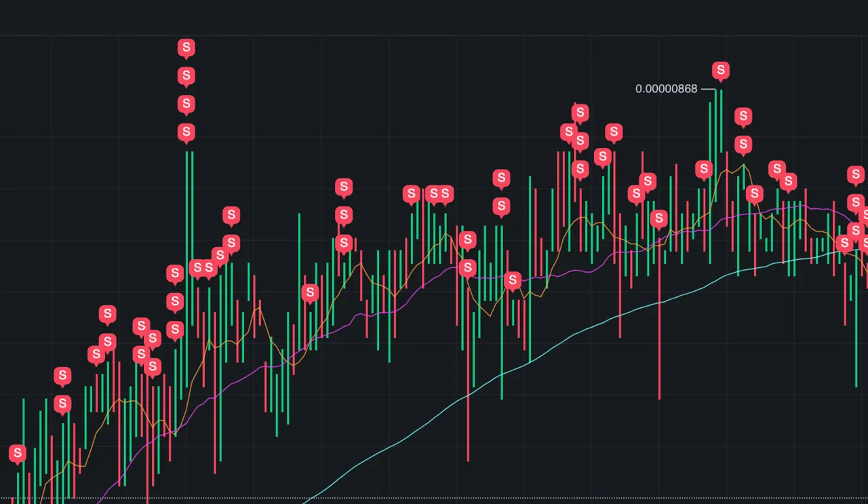The image size is (868, 504).
Task: Click the leftmost sell marker on the chart
Action: tap(18, 453)
